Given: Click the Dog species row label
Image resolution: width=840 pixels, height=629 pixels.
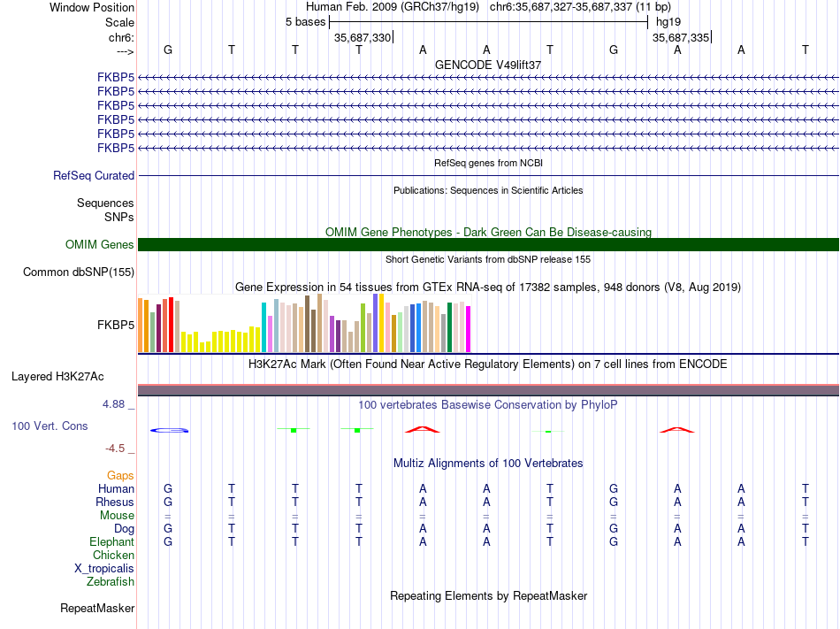Looking at the screenshot, I should tap(124, 529).
